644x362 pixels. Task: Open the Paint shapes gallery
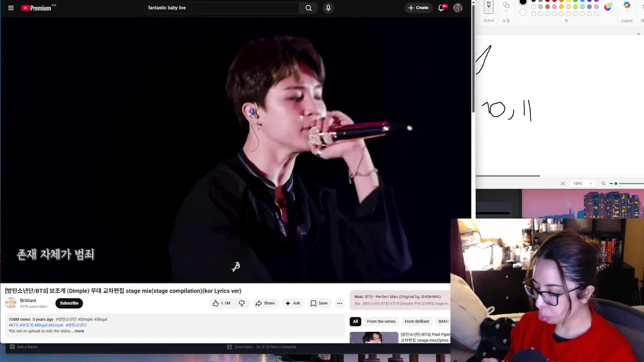tap(506, 7)
